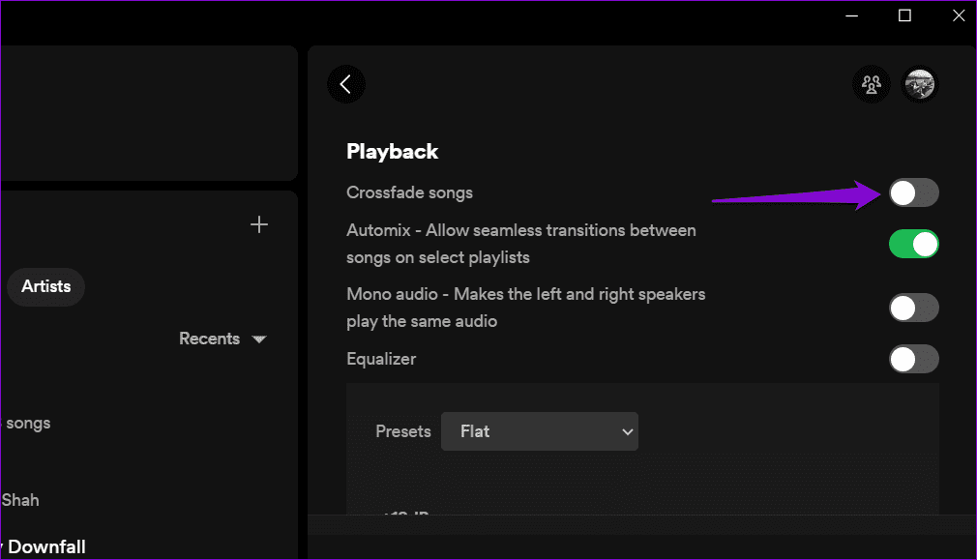Enable the Crossfade songs toggle

[913, 193]
